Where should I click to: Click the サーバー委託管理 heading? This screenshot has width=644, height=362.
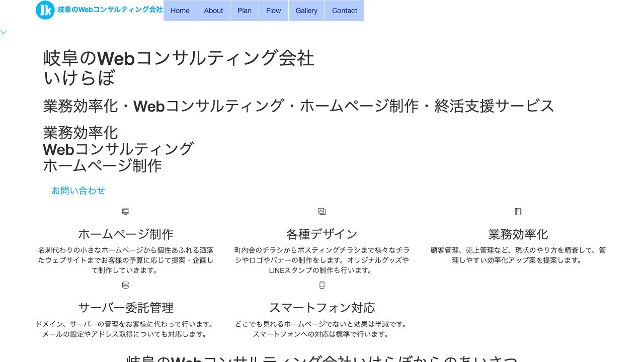tap(126, 308)
